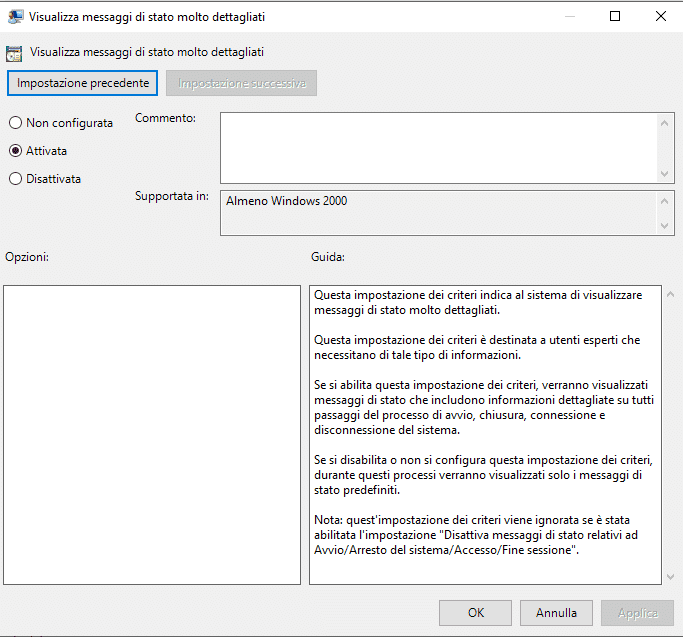683x637 pixels.
Task: Click the Guida sentence 'Se si abilita questa impostazione'
Action: tap(484, 407)
